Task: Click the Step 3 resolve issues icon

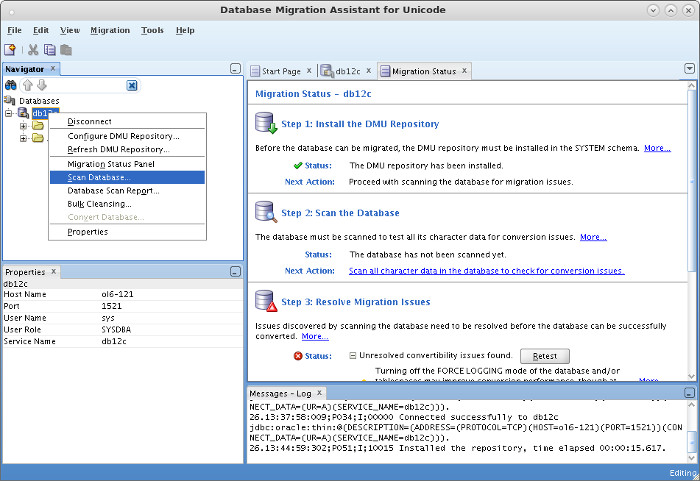Action: (266, 301)
